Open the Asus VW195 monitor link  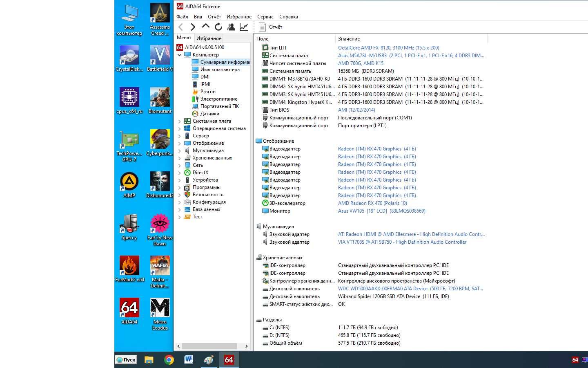[382, 211]
